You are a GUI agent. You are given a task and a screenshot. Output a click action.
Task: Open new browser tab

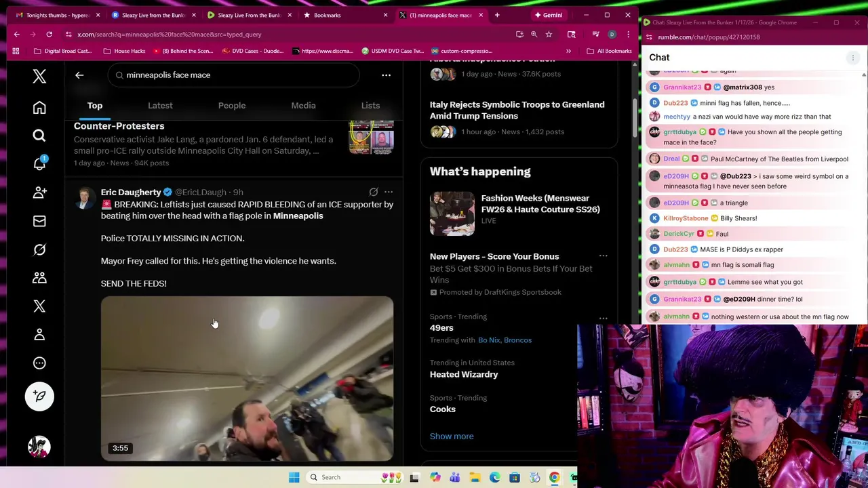[x=497, y=15]
